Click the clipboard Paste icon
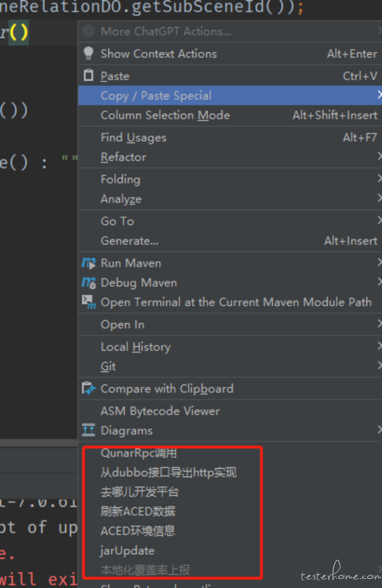This screenshot has width=382, height=588. pyautogui.click(x=88, y=76)
